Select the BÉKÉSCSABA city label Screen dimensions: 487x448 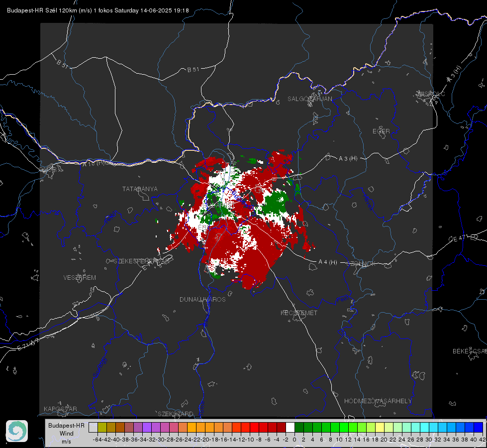coord(469,351)
